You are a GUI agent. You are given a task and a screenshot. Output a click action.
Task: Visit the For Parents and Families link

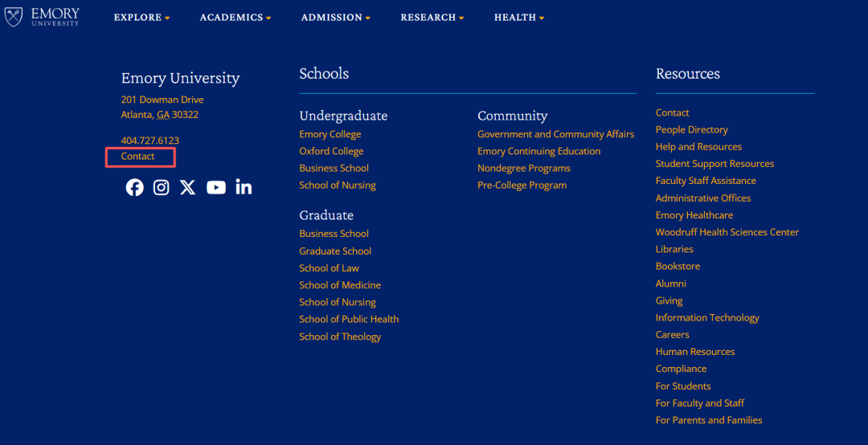(x=709, y=420)
